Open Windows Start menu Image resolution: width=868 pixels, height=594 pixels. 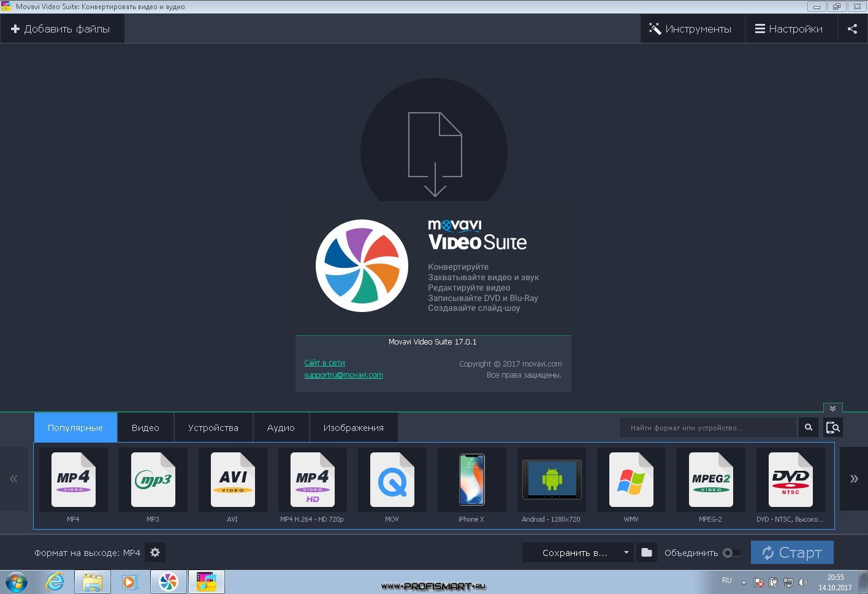point(16,582)
